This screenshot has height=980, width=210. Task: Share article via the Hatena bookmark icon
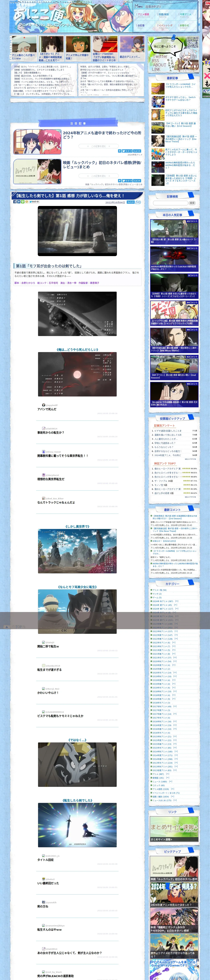pyautogui.click(x=19, y=202)
